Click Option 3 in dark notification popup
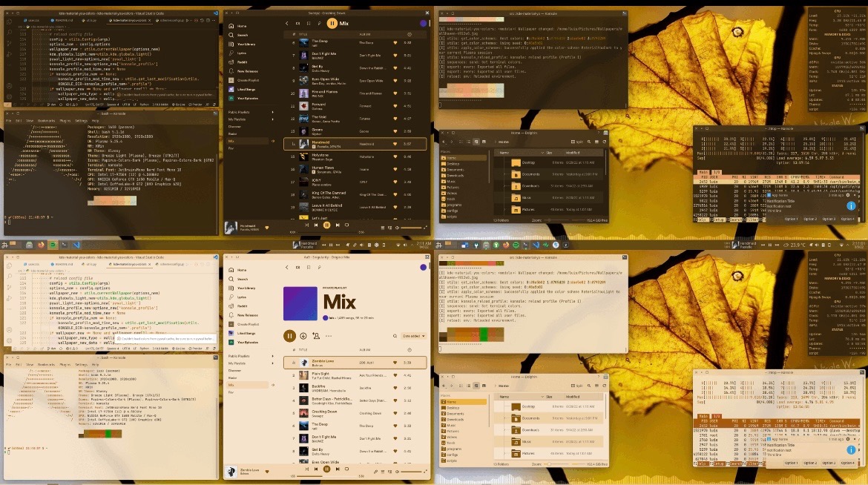The height and width of the screenshot is (485, 868). point(829,219)
